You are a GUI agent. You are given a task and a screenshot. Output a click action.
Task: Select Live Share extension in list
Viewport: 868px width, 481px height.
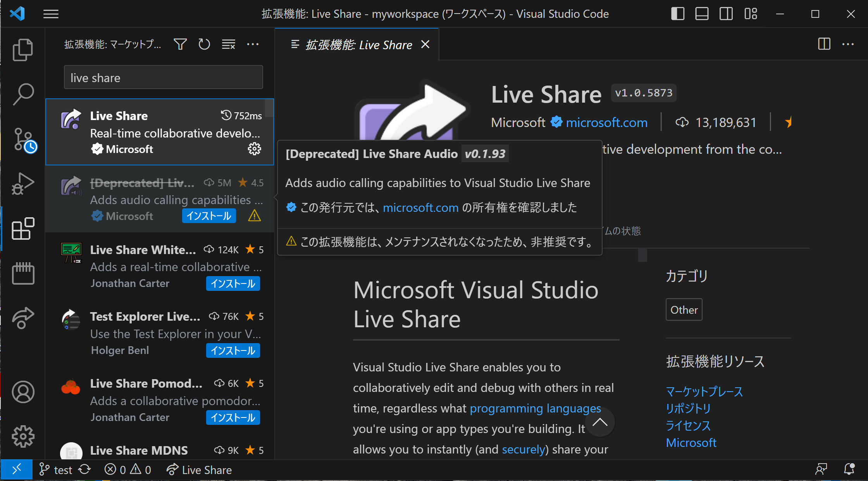coord(160,132)
